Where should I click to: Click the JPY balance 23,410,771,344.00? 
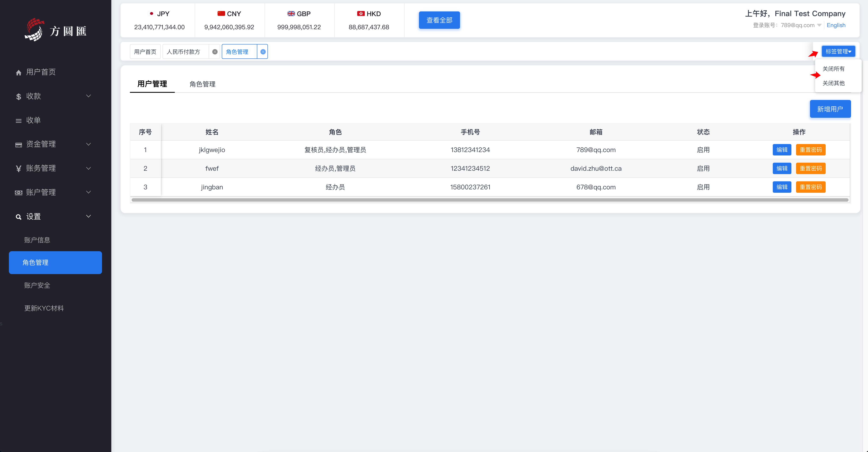point(159,27)
